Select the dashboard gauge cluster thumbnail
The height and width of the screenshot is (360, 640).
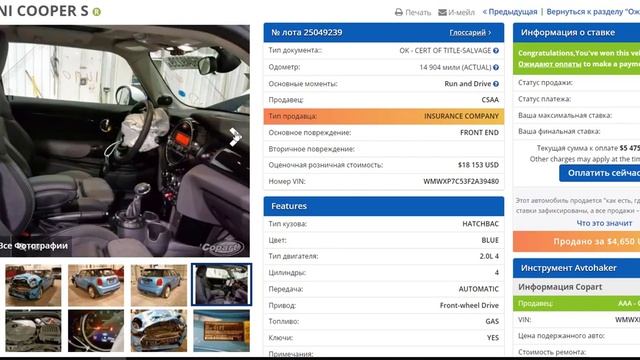pos(96,331)
